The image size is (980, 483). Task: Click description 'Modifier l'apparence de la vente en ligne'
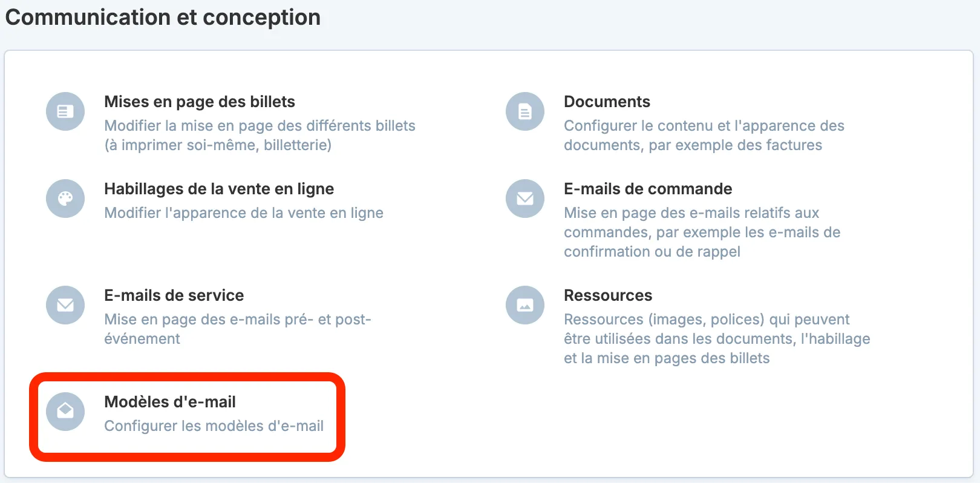pyautogui.click(x=244, y=213)
